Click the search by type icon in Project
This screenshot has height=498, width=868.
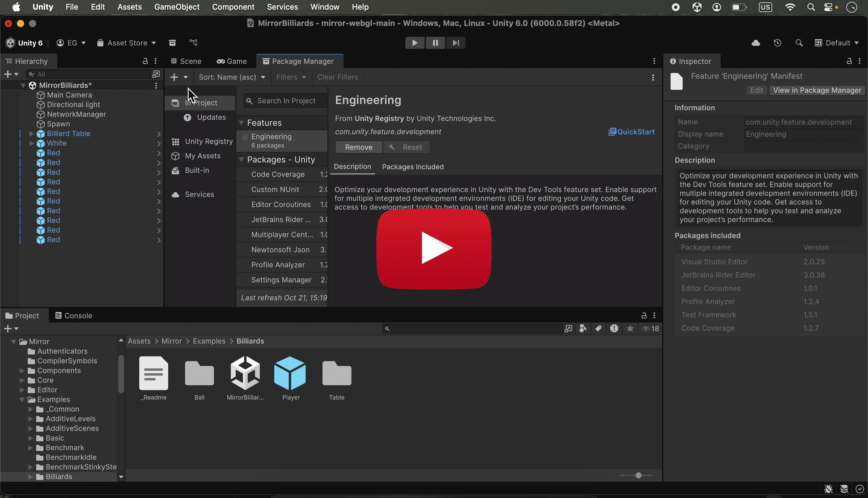pos(583,328)
